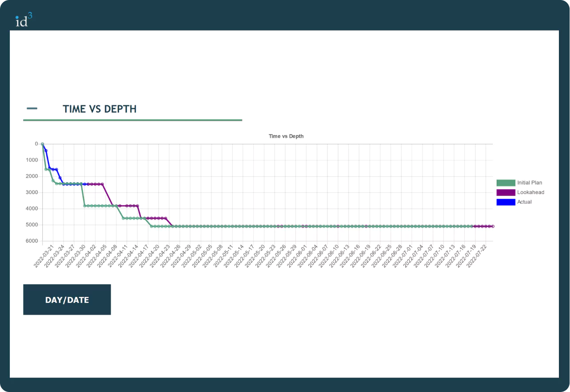Click the TIME VS DEPTH section heading
Viewport: 570px width, 392px height.
point(100,109)
